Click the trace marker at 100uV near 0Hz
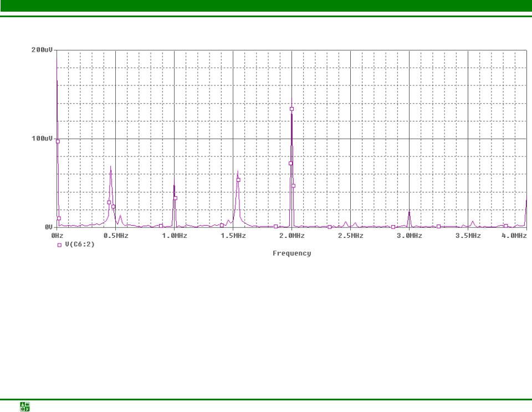This screenshot has height=412, width=532. pos(58,141)
